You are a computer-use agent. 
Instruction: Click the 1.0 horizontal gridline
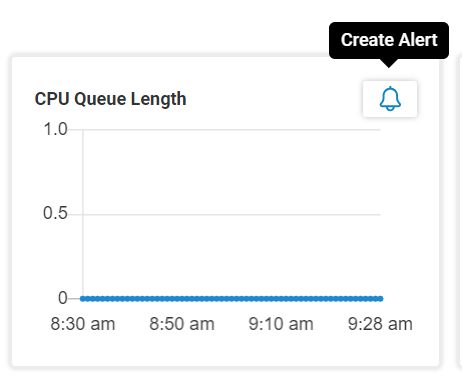pyautogui.click(x=231, y=130)
